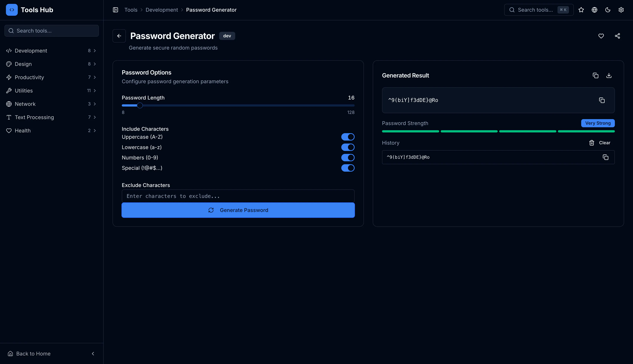Screen dimensions: 633x364
Task: Click the password length slider track
Action: tap(238, 105)
